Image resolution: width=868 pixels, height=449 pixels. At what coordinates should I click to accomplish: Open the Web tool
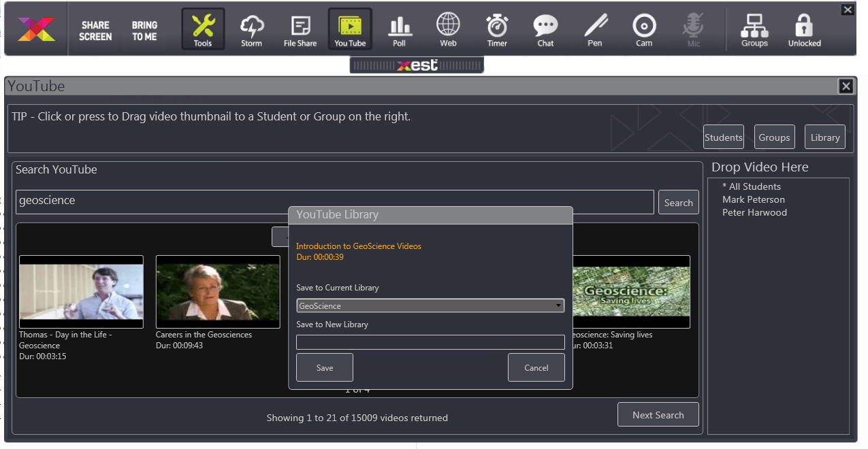click(448, 31)
